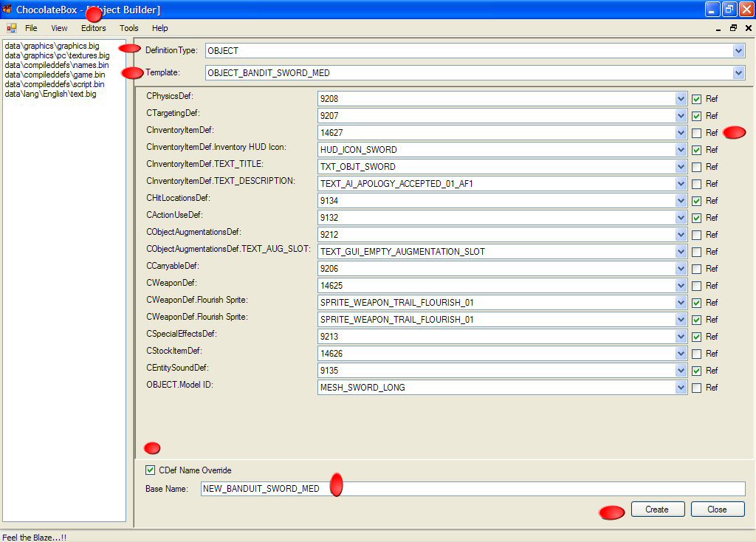The image size is (756, 542).
Task: Open the Editors menu
Action: click(x=93, y=28)
